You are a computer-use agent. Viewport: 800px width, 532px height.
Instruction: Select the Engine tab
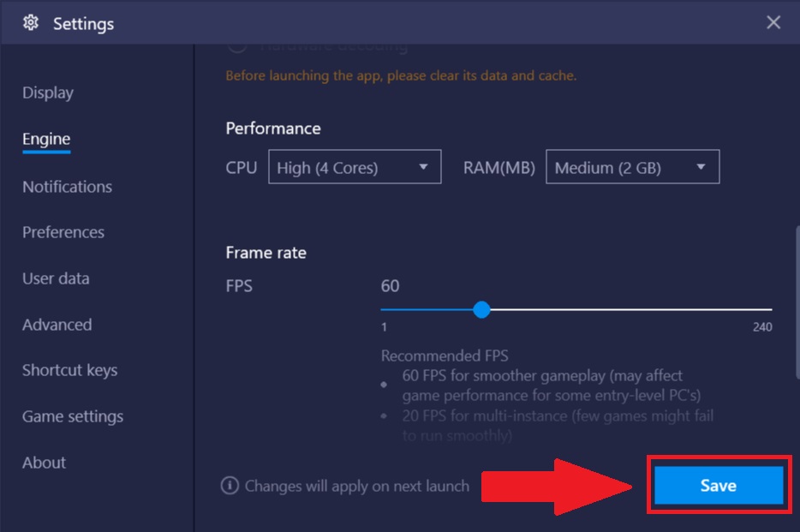[x=46, y=139]
